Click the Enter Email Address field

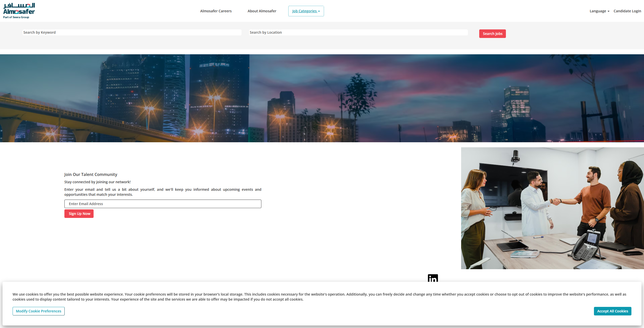click(163, 204)
